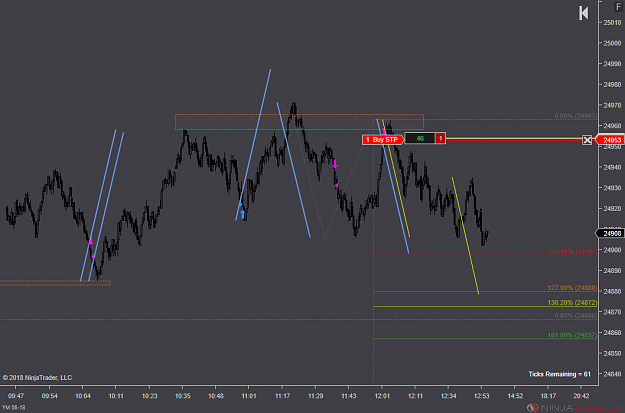This screenshot has width=625, height=413.
Task: Click the black 24908 current price marker
Action: [x=610, y=233]
